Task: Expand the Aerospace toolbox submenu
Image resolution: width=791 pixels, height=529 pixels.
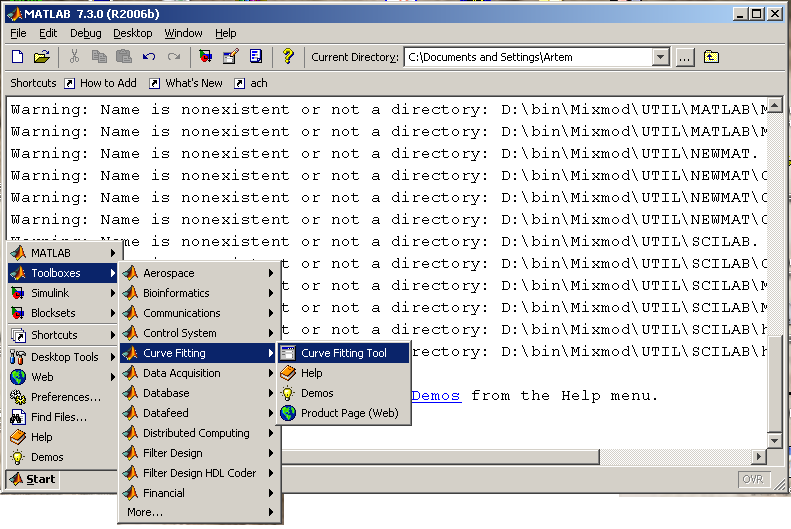Action: coord(199,273)
